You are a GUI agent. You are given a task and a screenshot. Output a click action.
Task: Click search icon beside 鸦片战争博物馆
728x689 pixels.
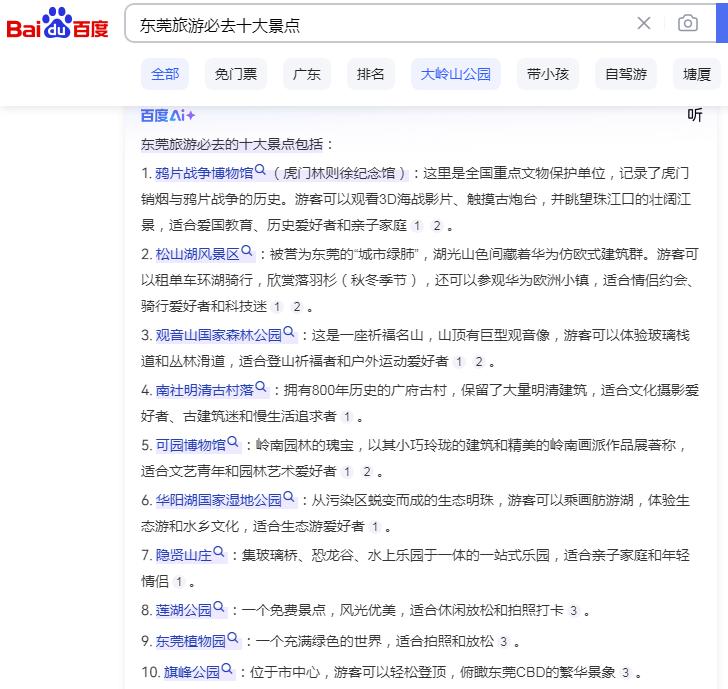click(x=261, y=171)
